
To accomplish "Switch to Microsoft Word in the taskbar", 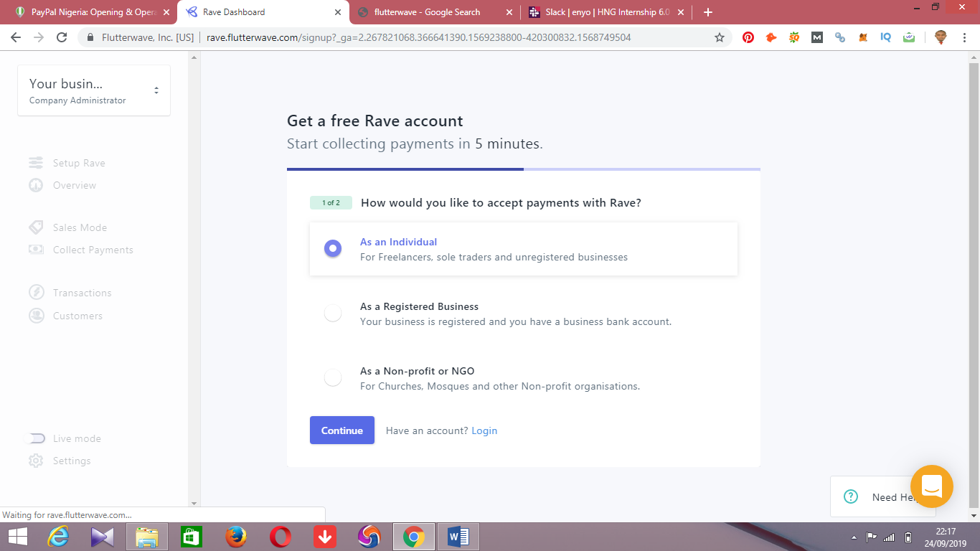I will [458, 537].
